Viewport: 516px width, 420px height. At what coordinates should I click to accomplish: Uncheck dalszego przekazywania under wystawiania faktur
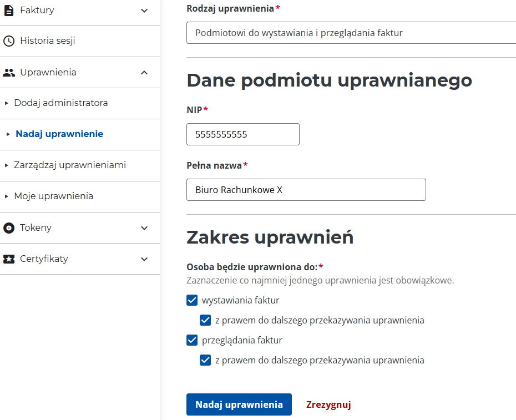click(x=205, y=320)
